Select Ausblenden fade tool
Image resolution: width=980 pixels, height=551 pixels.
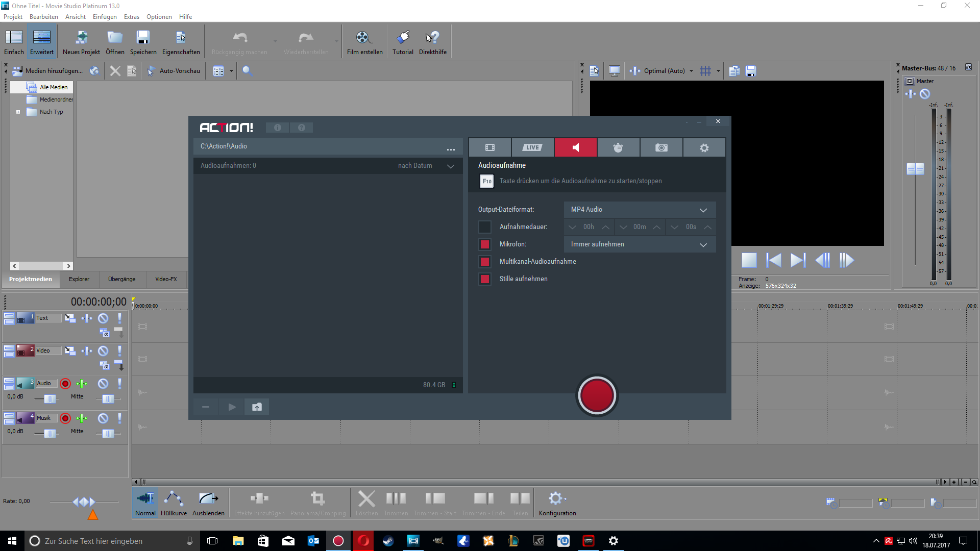208,504
